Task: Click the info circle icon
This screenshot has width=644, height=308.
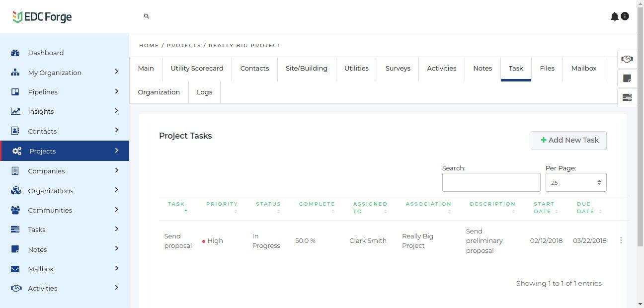Action: tap(625, 16)
